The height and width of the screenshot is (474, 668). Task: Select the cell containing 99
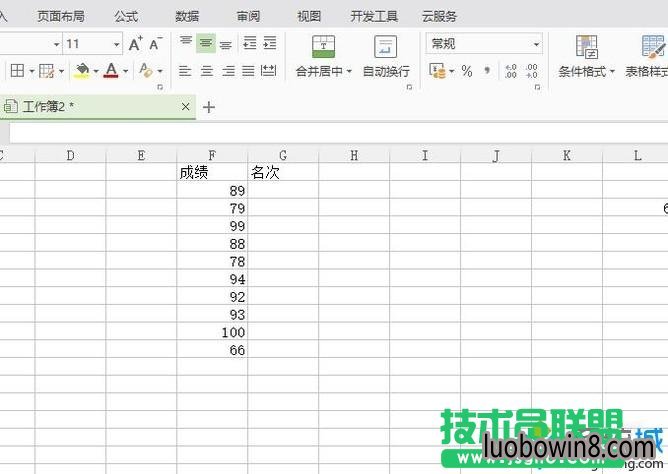coord(212,225)
